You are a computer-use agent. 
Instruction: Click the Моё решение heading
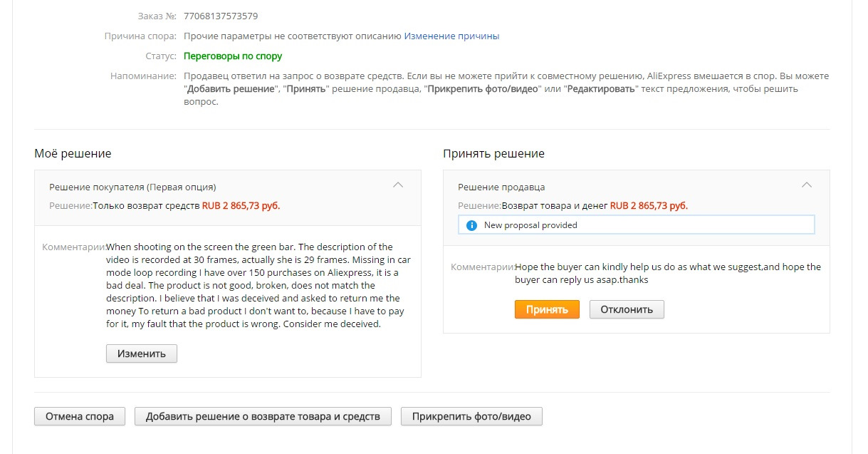(73, 153)
